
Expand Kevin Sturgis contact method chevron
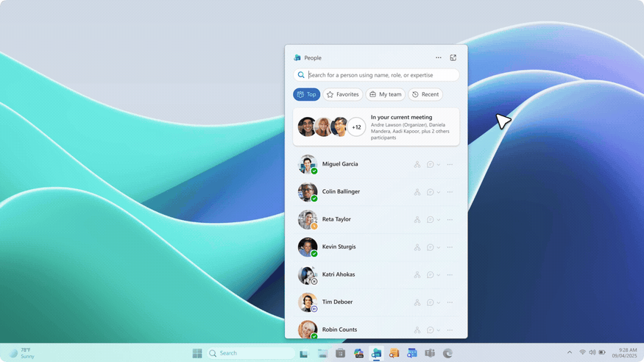coord(439,247)
